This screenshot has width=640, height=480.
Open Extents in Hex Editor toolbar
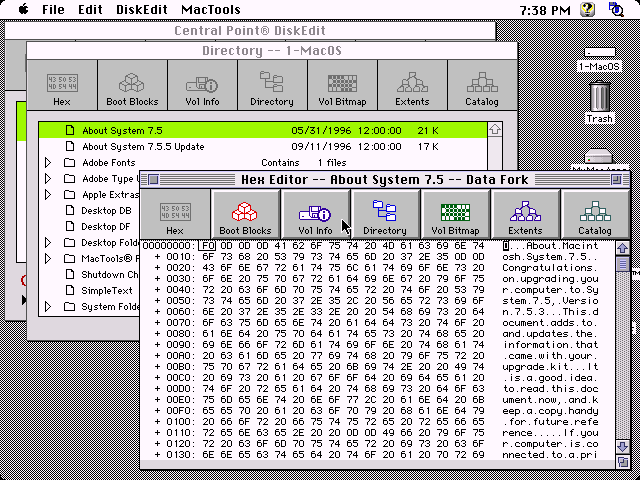(525, 214)
